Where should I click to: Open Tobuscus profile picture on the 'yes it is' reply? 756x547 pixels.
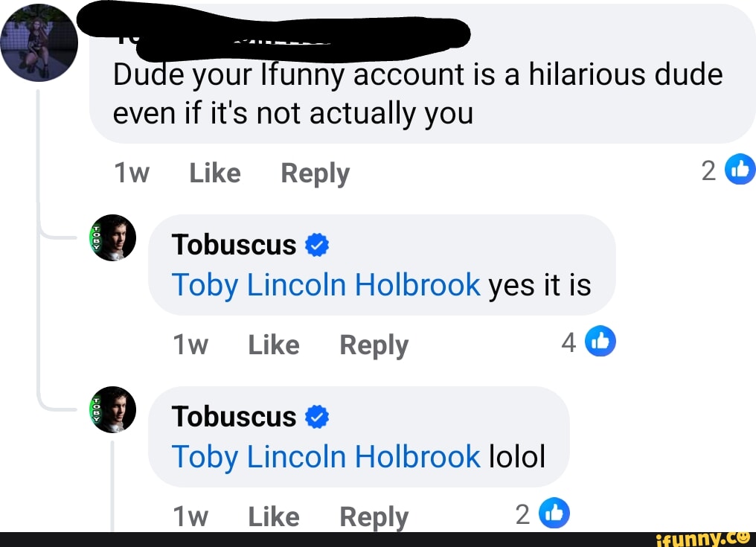pyautogui.click(x=113, y=237)
